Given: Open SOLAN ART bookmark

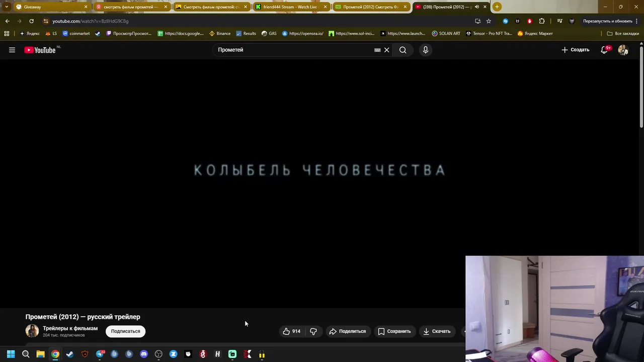Looking at the screenshot, I should [x=446, y=34].
